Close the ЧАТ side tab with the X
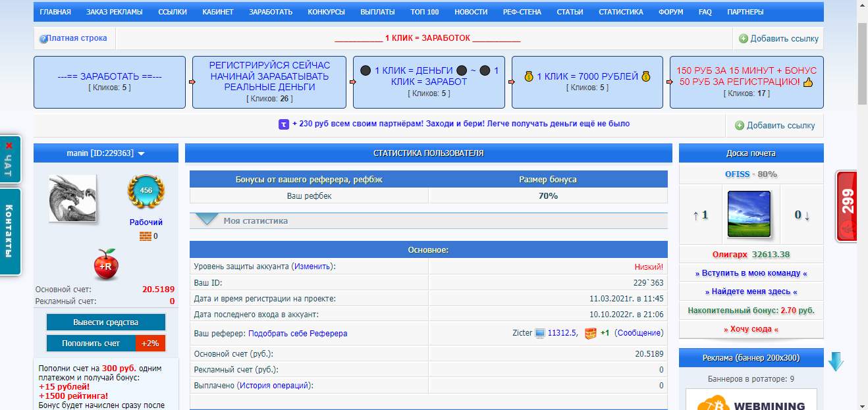The width and height of the screenshot is (868, 410). point(9,145)
